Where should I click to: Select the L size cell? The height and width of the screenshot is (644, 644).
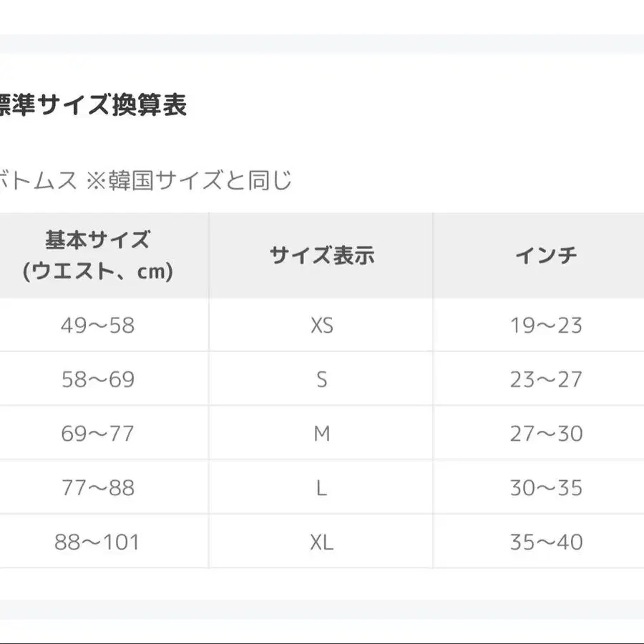click(322, 488)
